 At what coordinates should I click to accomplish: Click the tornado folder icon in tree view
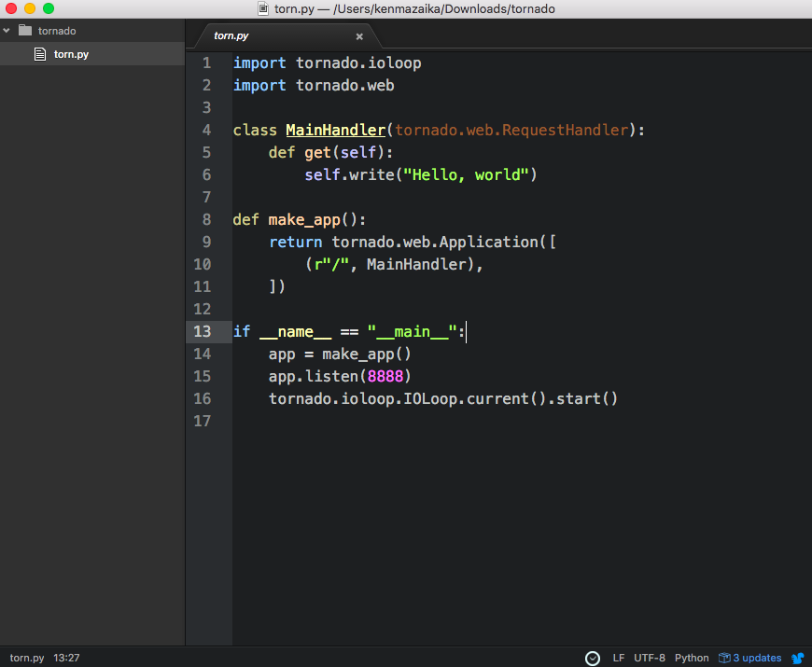(x=25, y=30)
